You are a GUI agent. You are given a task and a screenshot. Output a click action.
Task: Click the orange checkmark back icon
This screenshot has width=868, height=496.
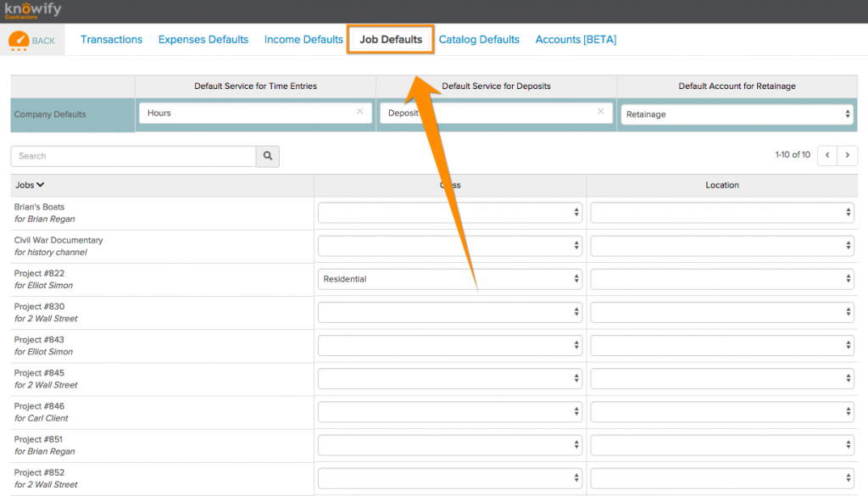25,39
